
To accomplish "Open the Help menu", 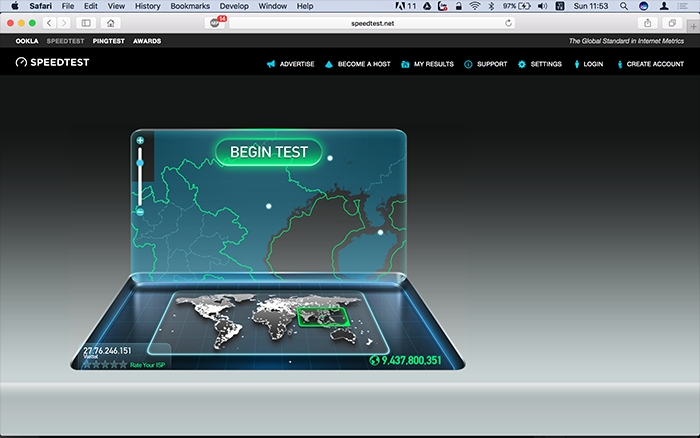I will coord(305,6).
